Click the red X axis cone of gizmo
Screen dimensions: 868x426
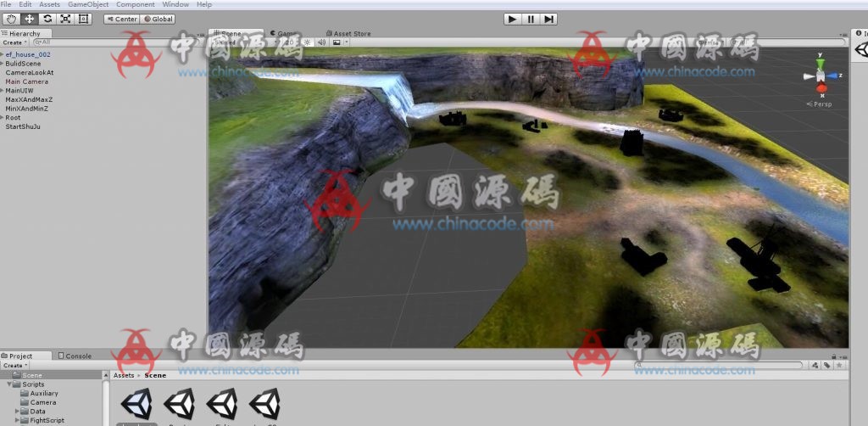pos(821,88)
